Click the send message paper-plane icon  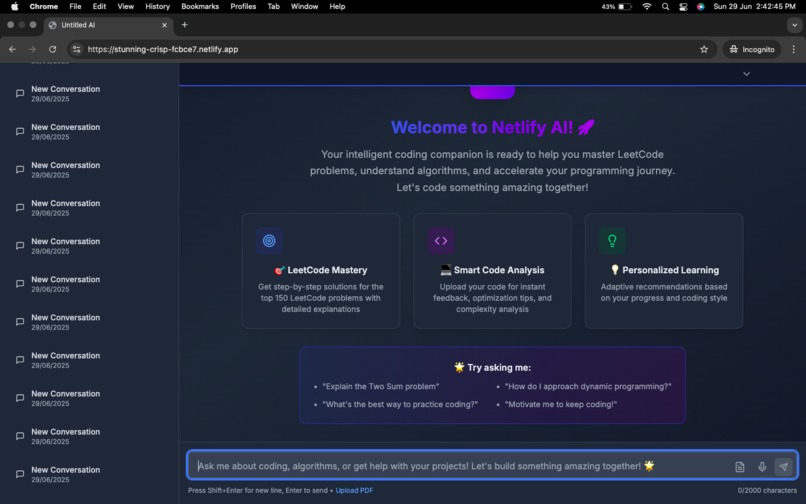coord(783,466)
